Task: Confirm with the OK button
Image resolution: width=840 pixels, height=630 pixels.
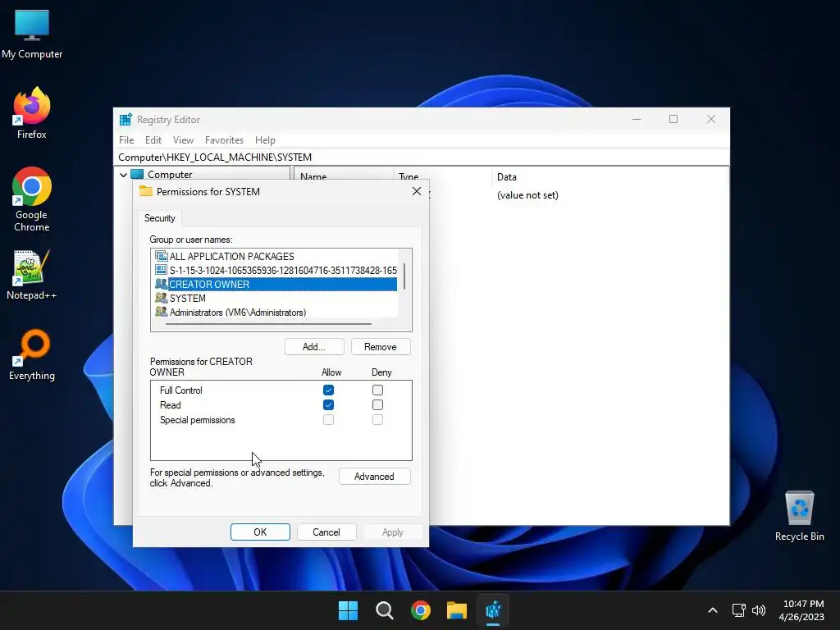Action: [x=260, y=532]
